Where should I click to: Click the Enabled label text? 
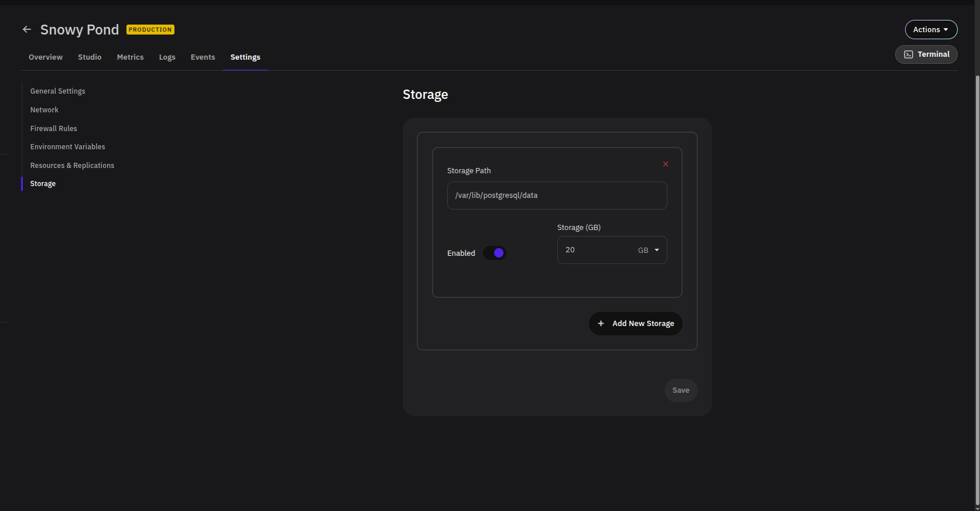pyautogui.click(x=461, y=253)
